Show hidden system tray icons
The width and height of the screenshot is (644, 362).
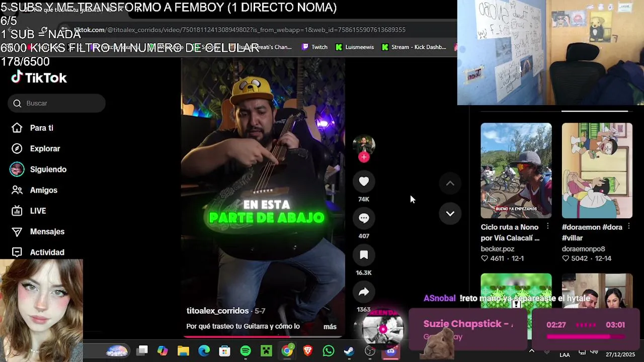pyautogui.click(x=532, y=351)
